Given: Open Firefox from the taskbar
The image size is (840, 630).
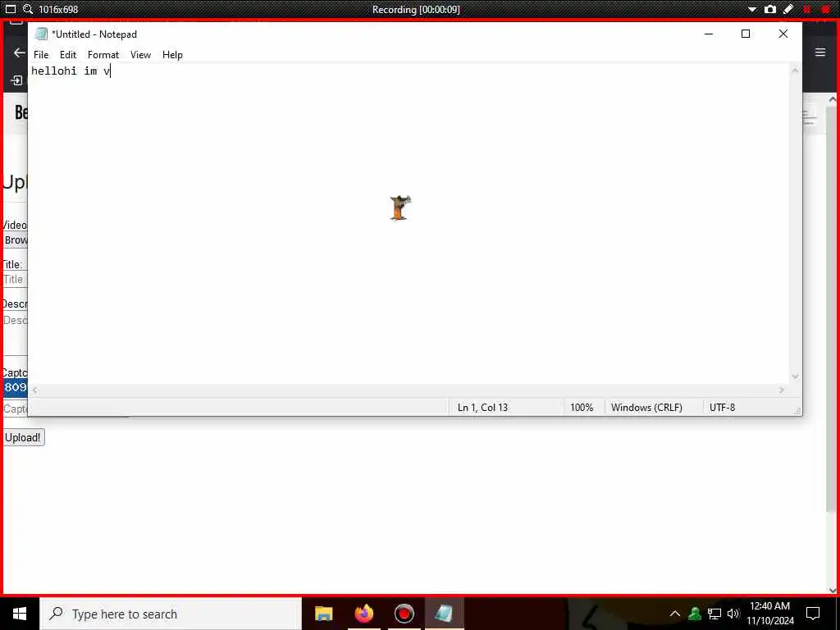Looking at the screenshot, I should coord(363,614).
